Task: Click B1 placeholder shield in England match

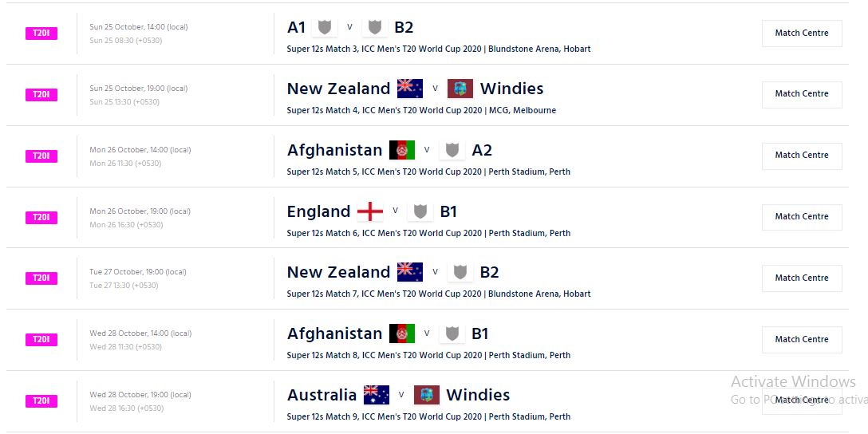Action: (x=420, y=211)
